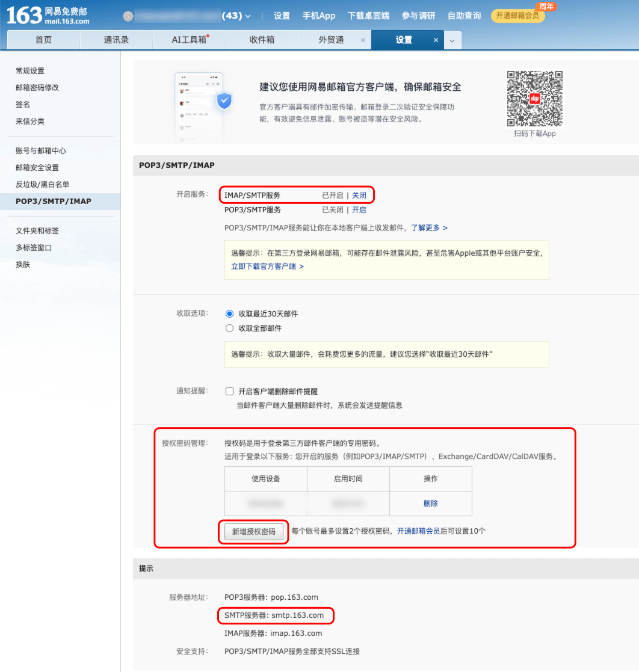This screenshot has width=639, height=672.
Task: Open 反垃圾/黑白名单 in the sidebar
Action: pyautogui.click(x=43, y=184)
